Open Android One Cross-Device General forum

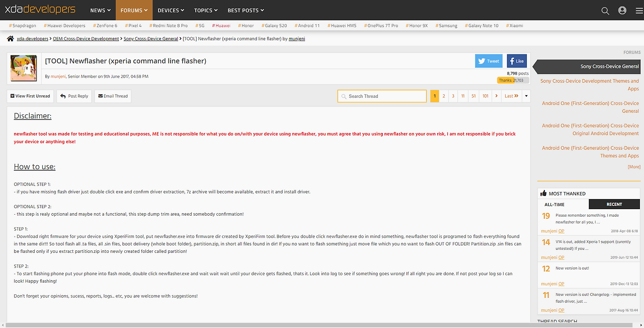[x=590, y=107]
